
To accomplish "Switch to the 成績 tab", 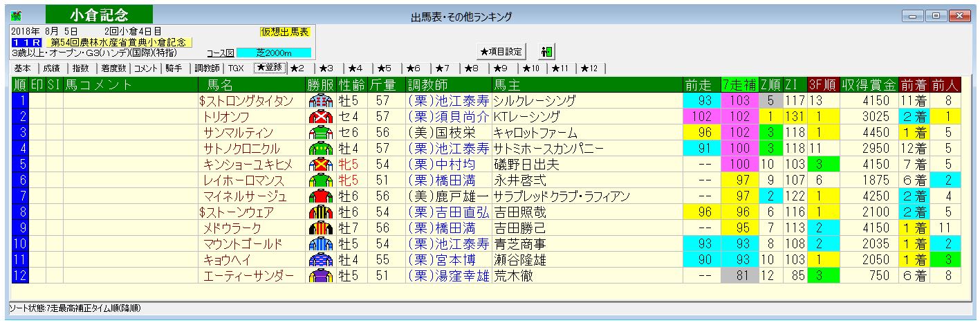I will [x=50, y=68].
